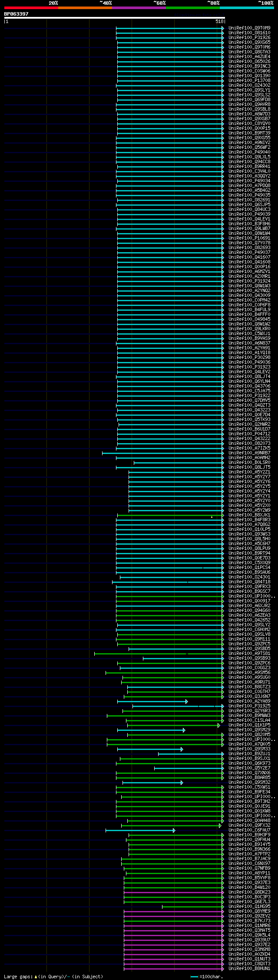This screenshot has height=980, width=278.
Task: Click the green ~80% identity legend segment
Action: tap(193, 8)
